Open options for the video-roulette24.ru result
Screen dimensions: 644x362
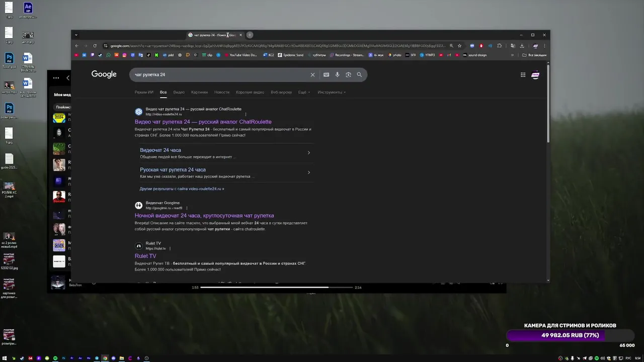pos(246,114)
